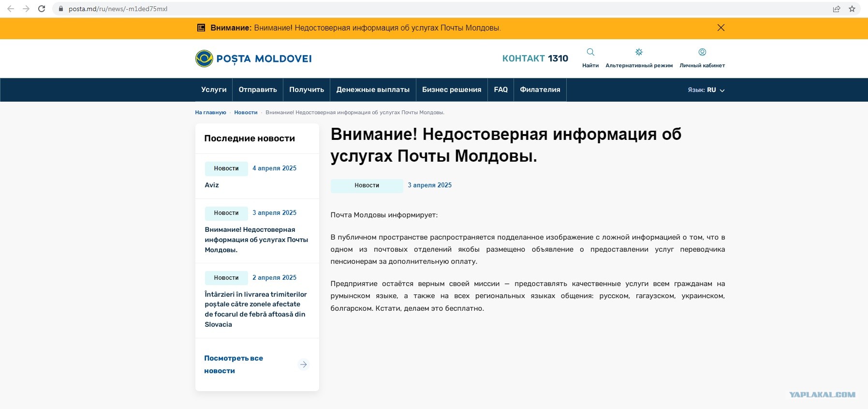Screen dimensions: 868x409
Task: Click the article date 3 апреля 2025
Action: 429,185
